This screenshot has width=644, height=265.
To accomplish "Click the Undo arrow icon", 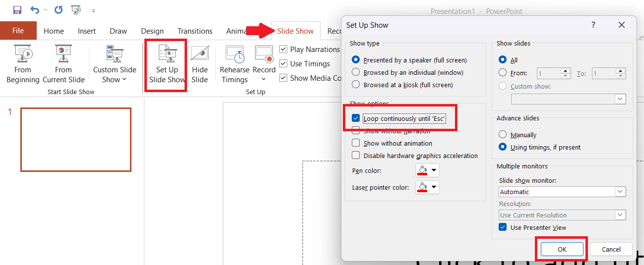I will [34, 10].
